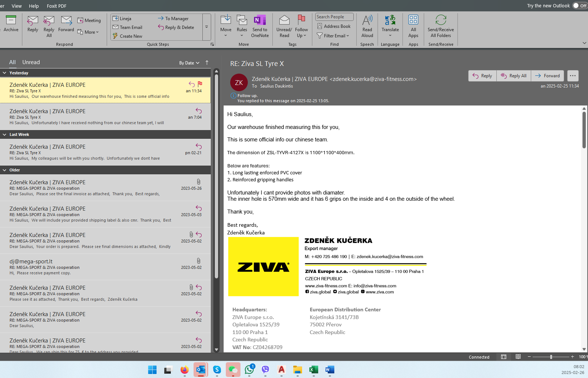Collapse the Last Week group
Screen dimensions: 588x378
point(5,134)
